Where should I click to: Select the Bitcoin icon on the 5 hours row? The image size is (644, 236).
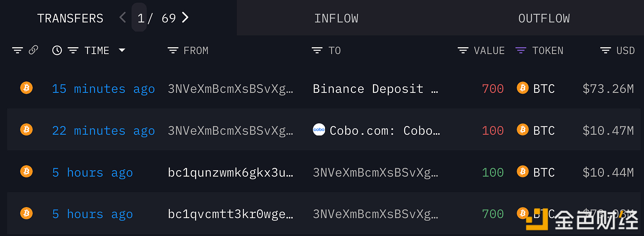click(26, 172)
